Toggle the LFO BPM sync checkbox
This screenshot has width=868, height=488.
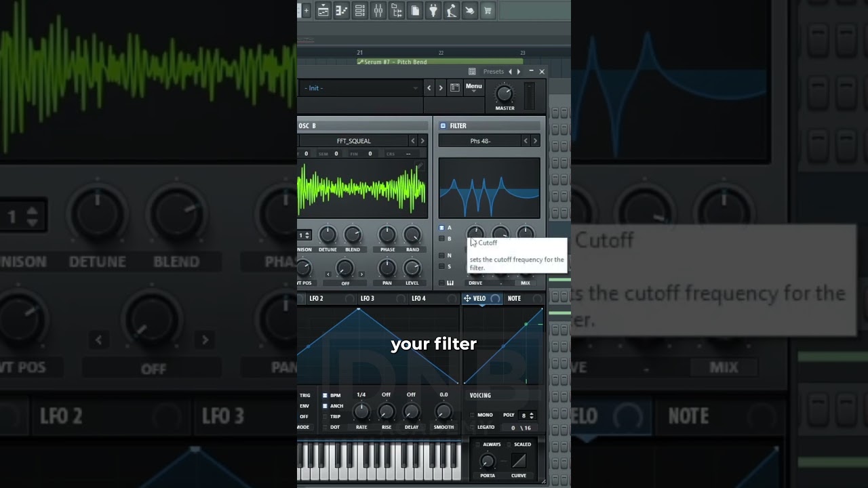[325, 395]
